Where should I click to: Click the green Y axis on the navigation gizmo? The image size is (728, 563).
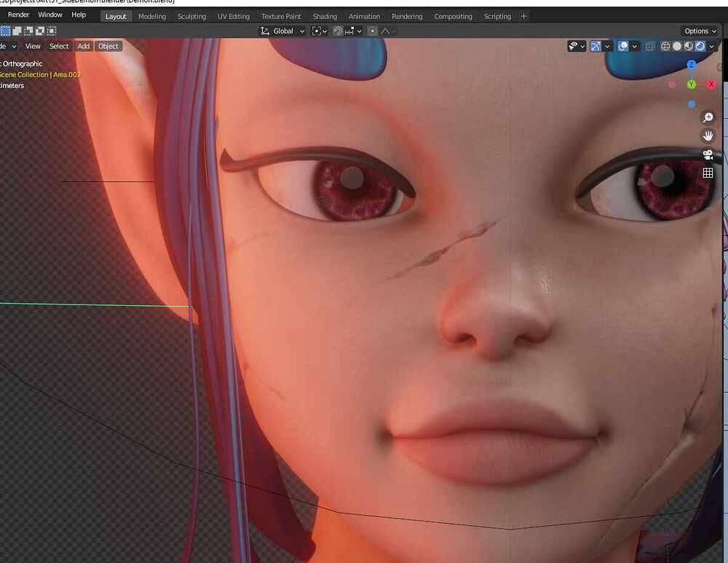click(691, 84)
